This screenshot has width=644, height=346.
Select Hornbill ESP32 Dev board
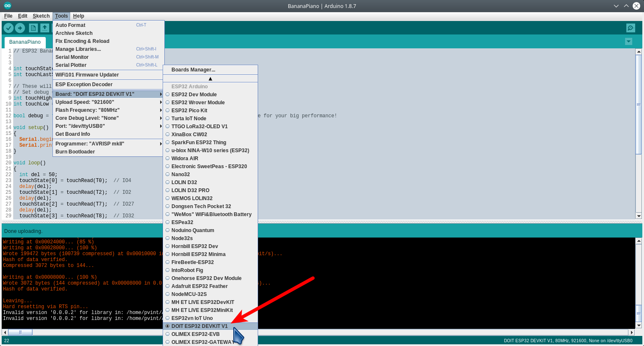[x=210, y=246]
